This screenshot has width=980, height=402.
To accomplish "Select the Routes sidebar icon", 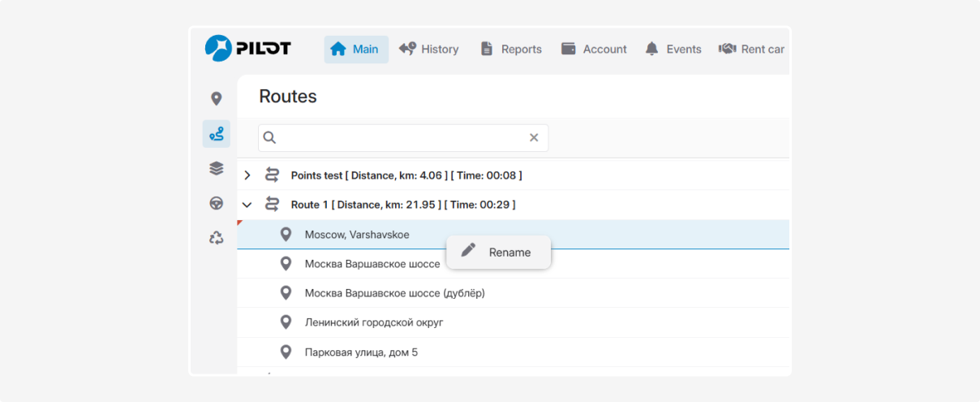I will point(216,134).
